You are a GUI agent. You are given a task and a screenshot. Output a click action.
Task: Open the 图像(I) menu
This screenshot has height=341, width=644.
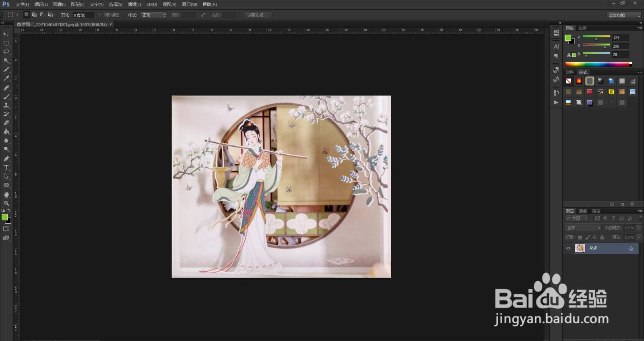[59, 4]
